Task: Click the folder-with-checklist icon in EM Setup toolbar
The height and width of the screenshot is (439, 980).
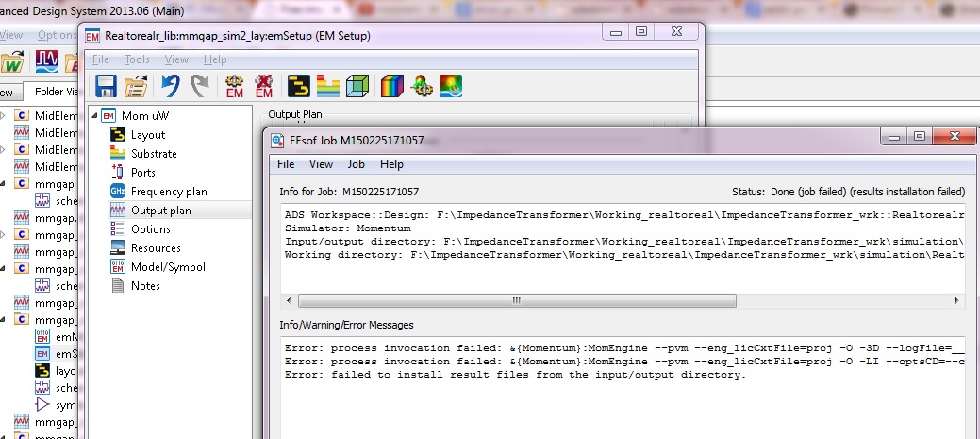Action: 136,86
